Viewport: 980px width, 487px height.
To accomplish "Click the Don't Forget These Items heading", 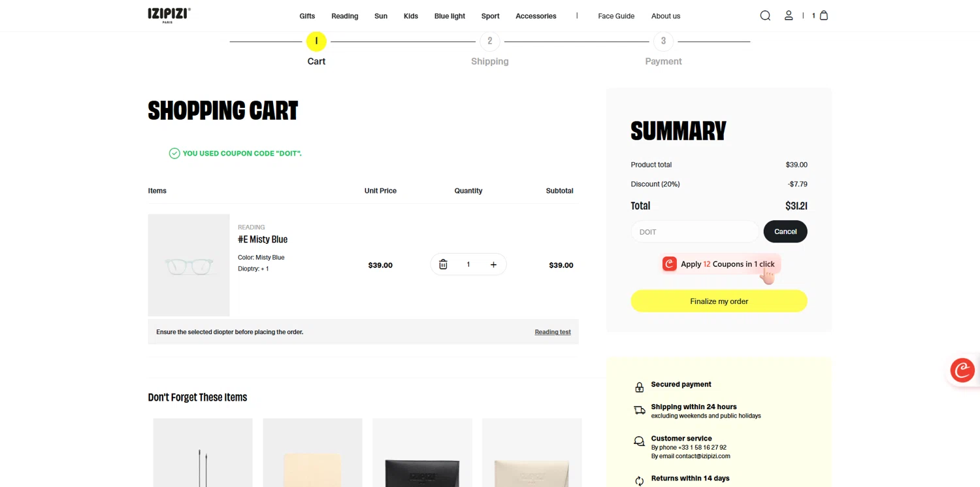I will point(197,397).
